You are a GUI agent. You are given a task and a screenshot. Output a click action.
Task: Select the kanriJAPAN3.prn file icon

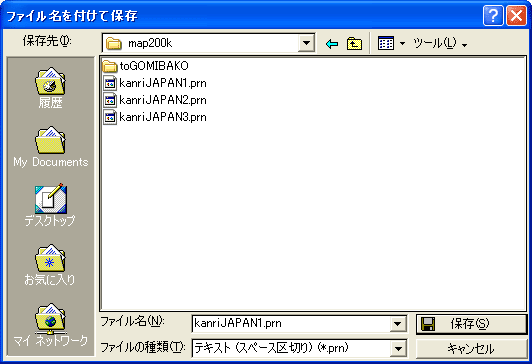[x=110, y=117]
